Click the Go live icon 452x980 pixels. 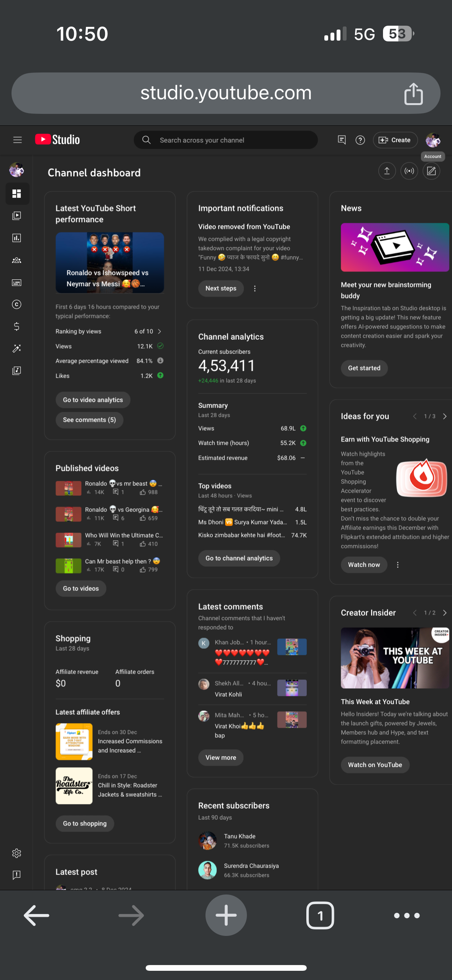409,171
